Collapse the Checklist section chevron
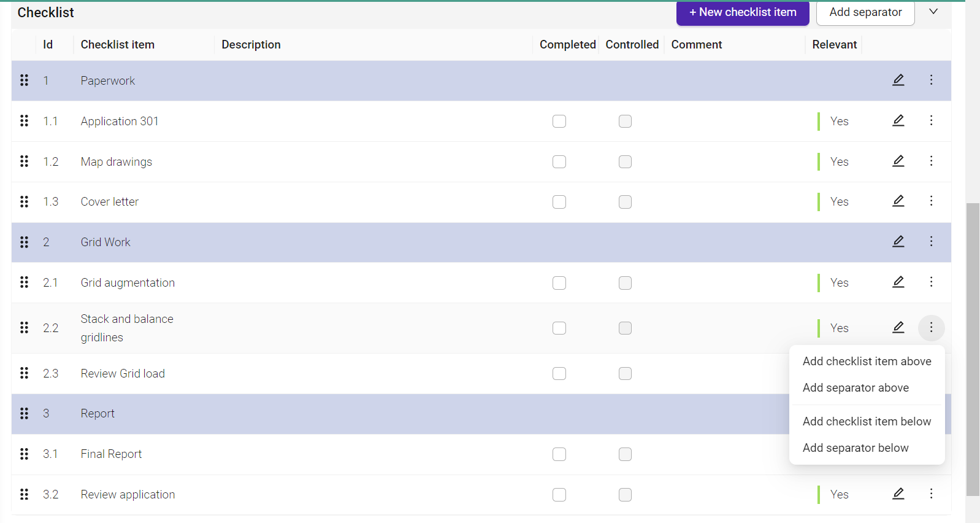 click(933, 12)
